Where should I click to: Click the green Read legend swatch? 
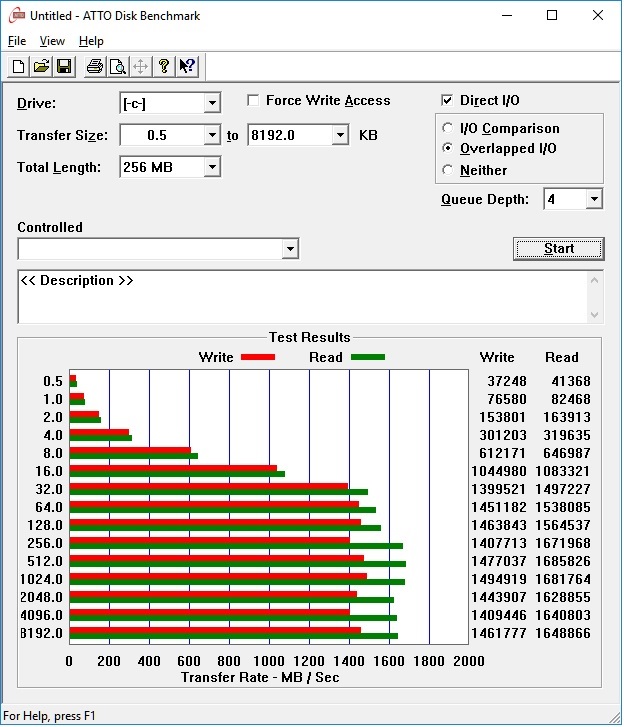[368, 357]
